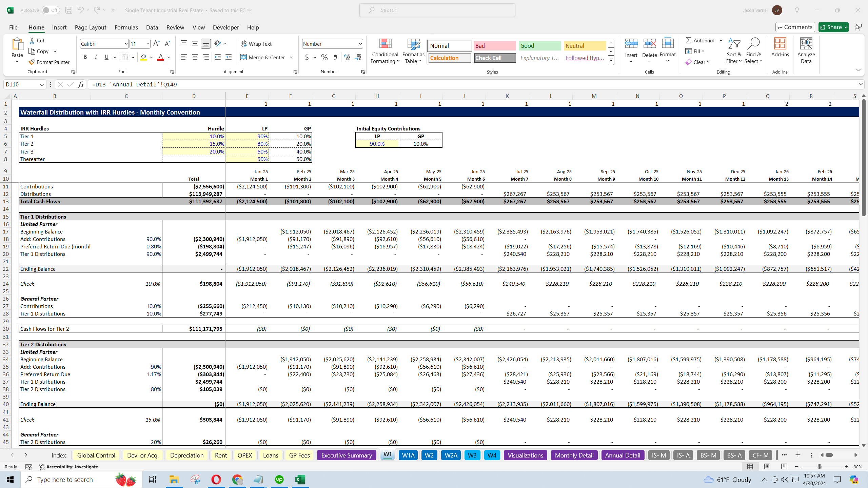
Task: Apply Comma Style format
Action: coord(335,57)
